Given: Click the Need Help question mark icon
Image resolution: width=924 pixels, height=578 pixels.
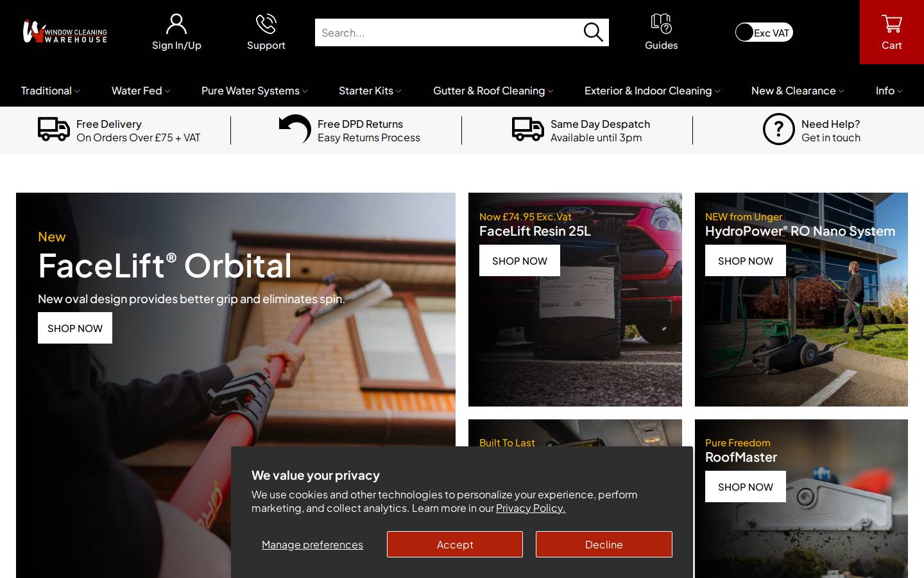Looking at the screenshot, I should point(779,129).
